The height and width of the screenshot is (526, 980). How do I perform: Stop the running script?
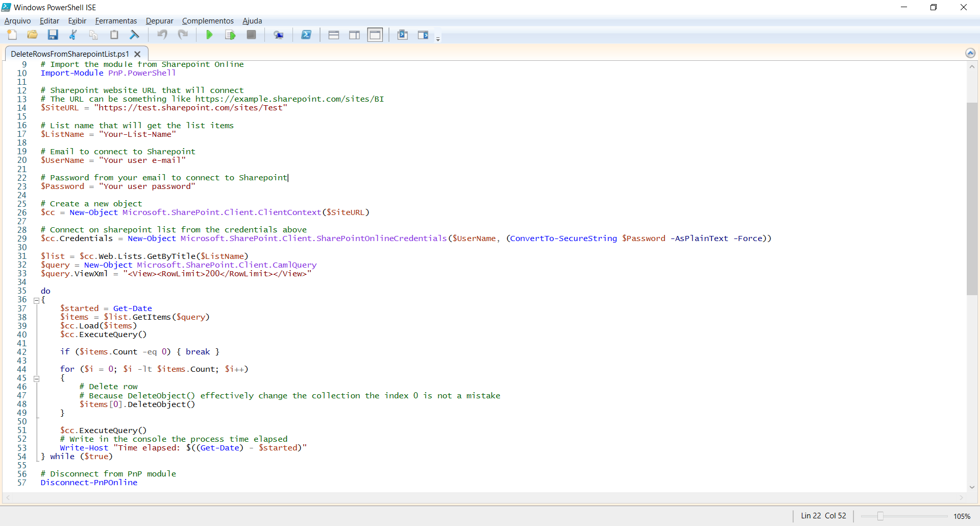click(x=251, y=35)
